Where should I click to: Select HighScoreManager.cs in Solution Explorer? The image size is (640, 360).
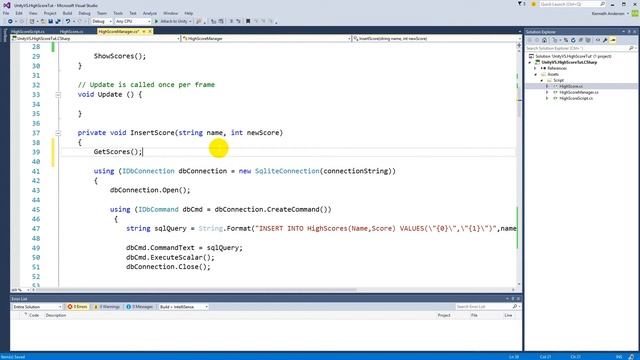click(x=579, y=92)
